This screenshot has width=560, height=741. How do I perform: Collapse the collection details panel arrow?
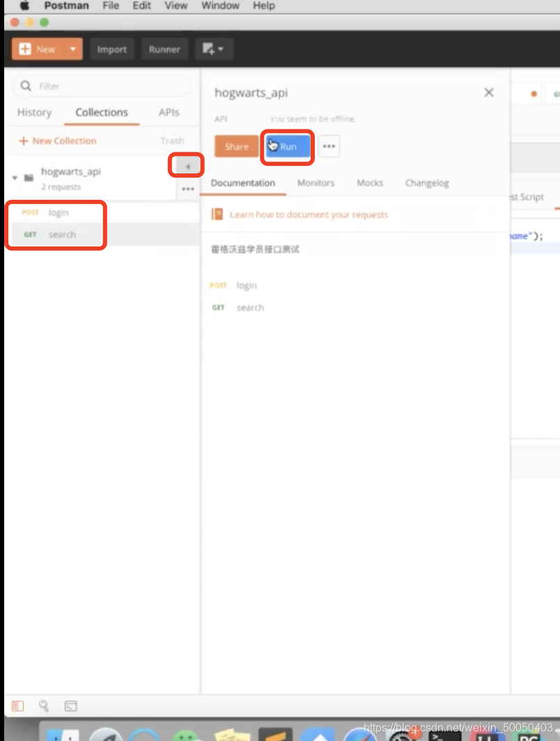(x=187, y=166)
